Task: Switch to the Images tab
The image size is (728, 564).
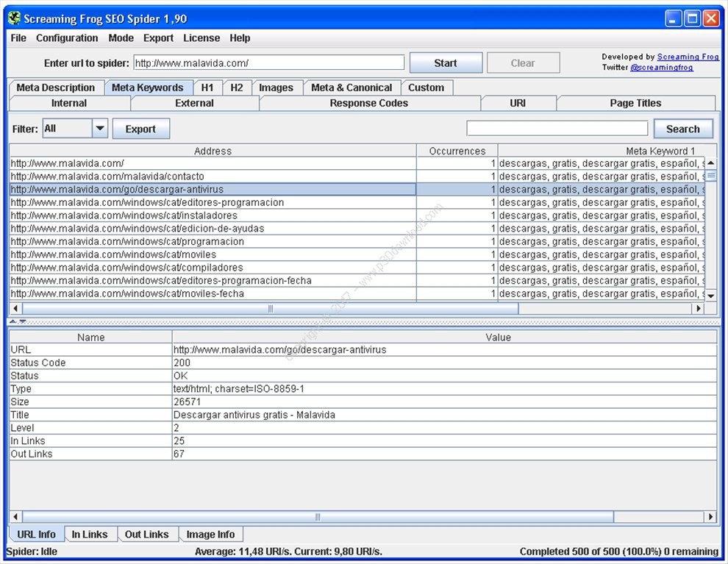Action: (x=276, y=88)
